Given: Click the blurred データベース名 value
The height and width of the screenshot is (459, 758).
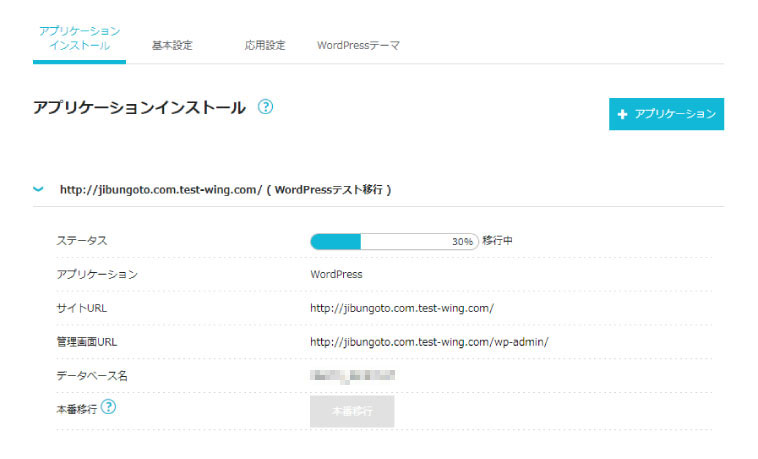Looking at the screenshot, I should tap(352, 375).
